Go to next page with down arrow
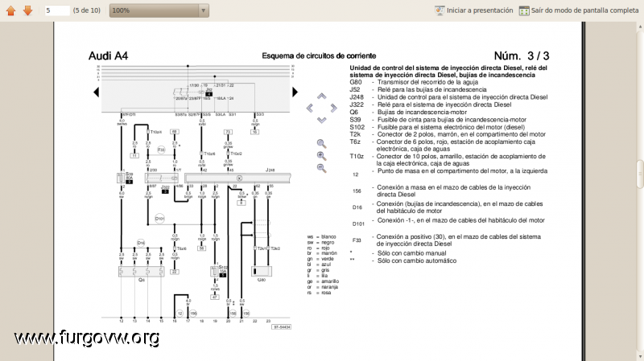The image size is (644, 361). click(x=27, y=10)
